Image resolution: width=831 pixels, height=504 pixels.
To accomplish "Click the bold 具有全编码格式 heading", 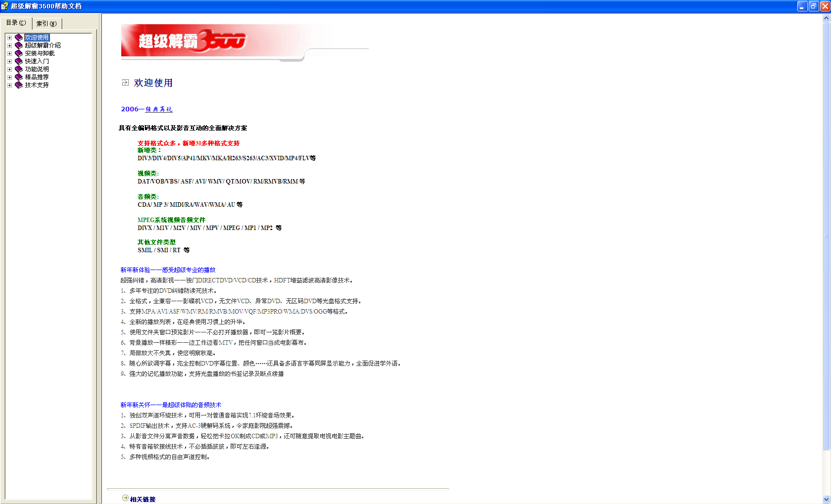I will (183, 128).
